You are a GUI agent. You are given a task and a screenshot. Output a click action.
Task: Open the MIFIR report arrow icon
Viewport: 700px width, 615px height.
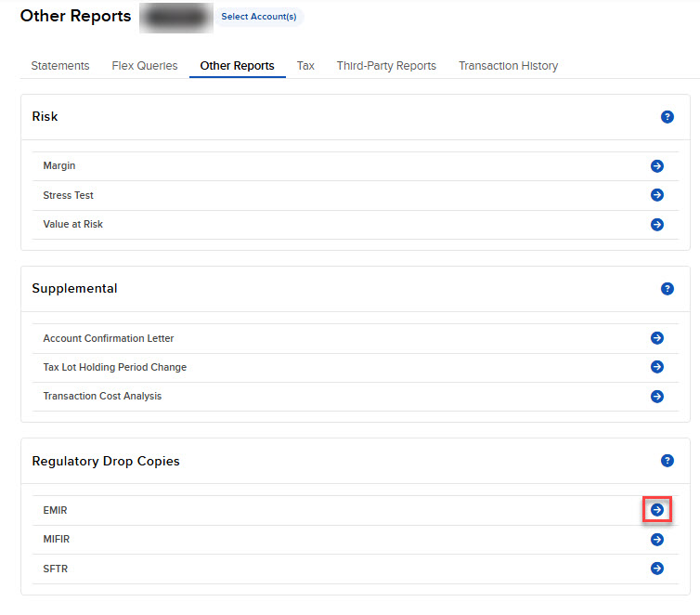pos(656,540)
